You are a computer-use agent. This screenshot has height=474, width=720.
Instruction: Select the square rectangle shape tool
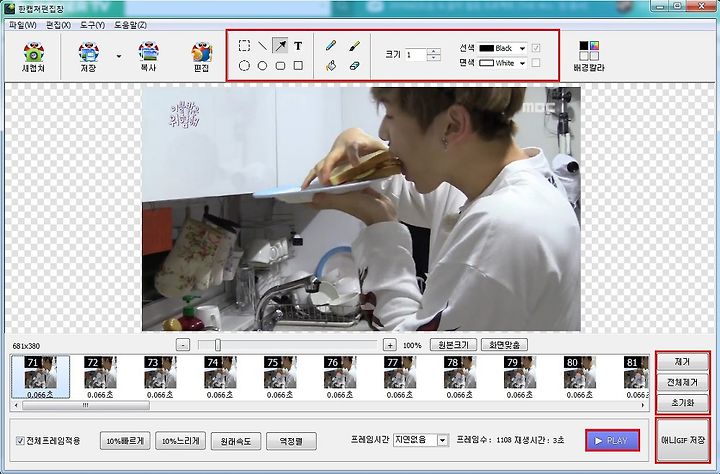pos(298,66)
